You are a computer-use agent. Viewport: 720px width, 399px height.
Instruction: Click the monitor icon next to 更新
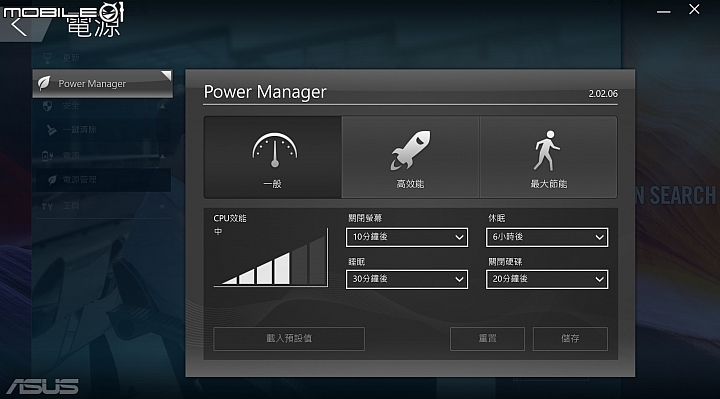pyautogui.click(x=47, y=58)
